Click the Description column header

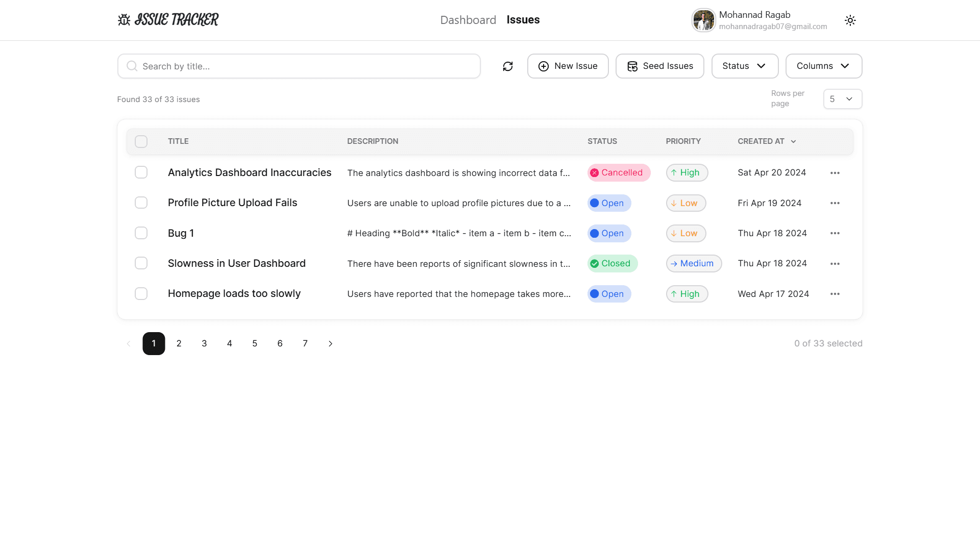(373, 141)
